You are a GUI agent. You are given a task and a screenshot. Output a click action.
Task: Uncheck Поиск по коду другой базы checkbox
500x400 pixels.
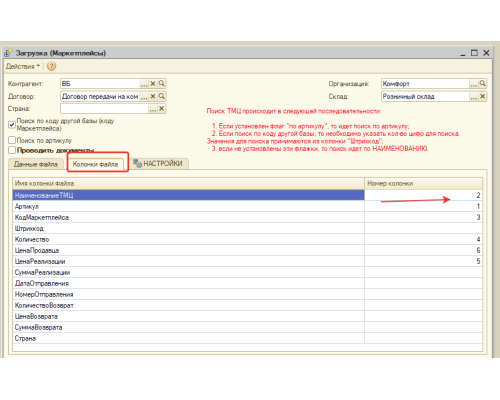(12, 125)
